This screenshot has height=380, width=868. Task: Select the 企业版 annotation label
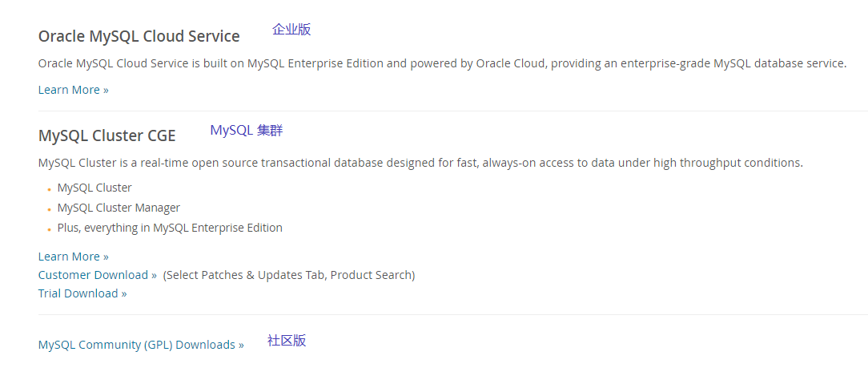tap(291, 30)
